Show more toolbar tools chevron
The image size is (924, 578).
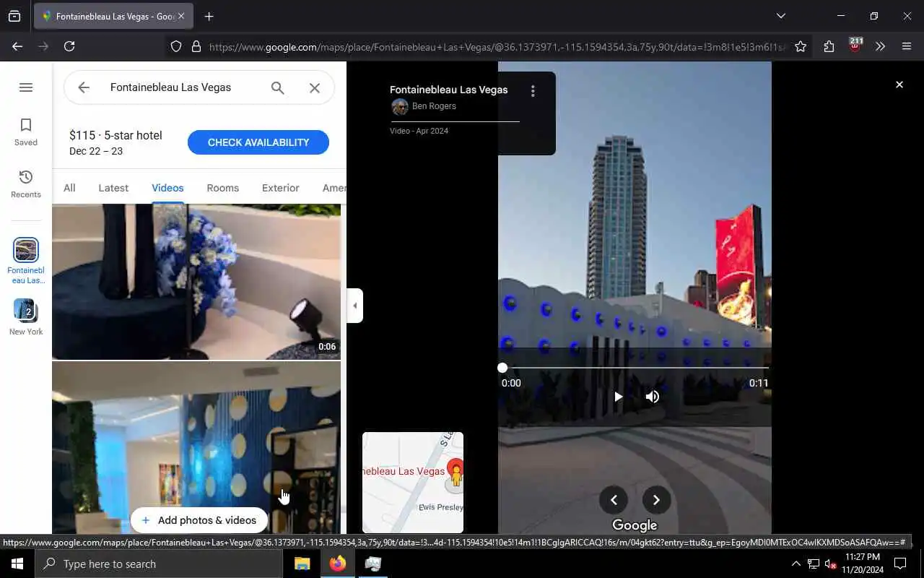coord(880,46)
